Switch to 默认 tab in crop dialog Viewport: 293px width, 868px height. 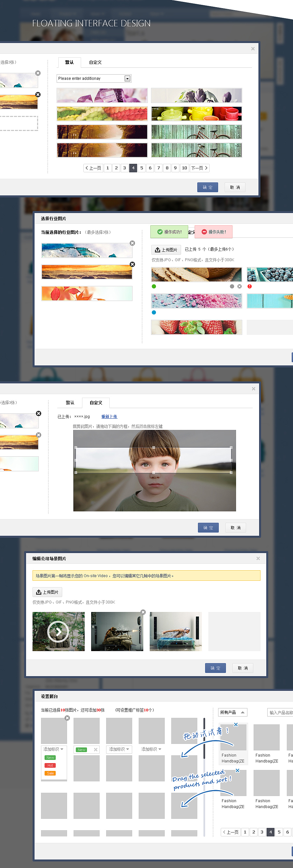[x=70, y=403]
